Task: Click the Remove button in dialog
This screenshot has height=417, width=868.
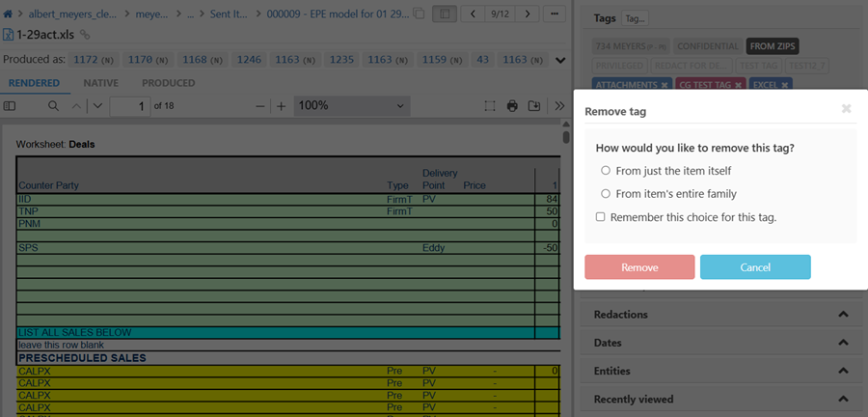Action: [639, 267]
